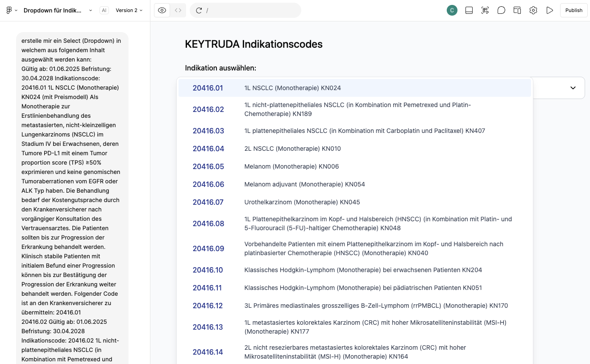Viewport: 590px width, 364px height.
Task: Toggle the bottom panel layout icon
Action: point(469,10)
